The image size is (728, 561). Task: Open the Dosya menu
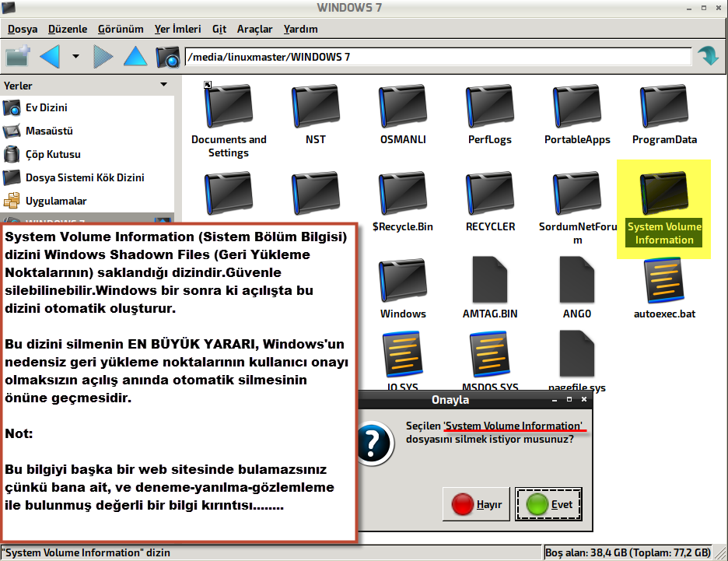23,29
